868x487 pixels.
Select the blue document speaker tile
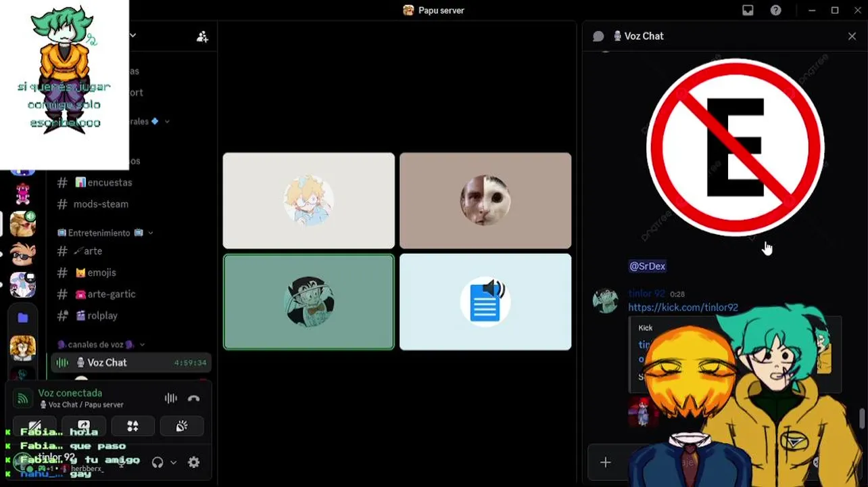485,302
